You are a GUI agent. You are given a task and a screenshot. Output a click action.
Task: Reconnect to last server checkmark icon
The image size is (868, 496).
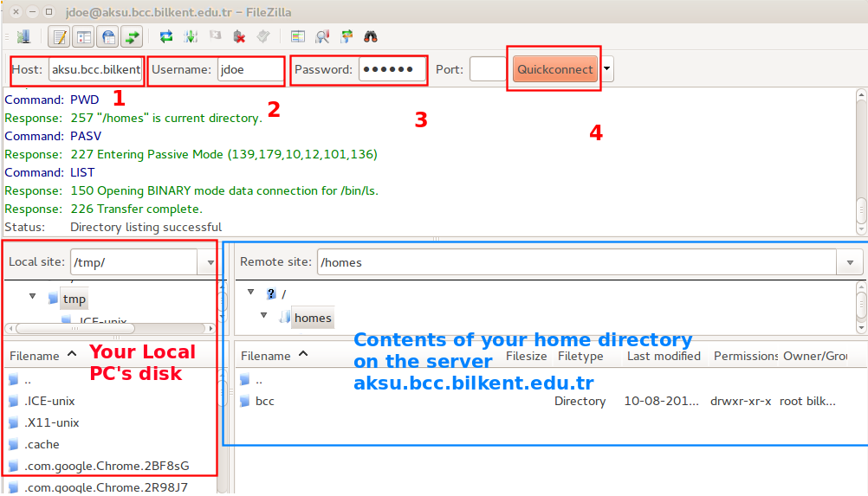click(x=263, y=37)
